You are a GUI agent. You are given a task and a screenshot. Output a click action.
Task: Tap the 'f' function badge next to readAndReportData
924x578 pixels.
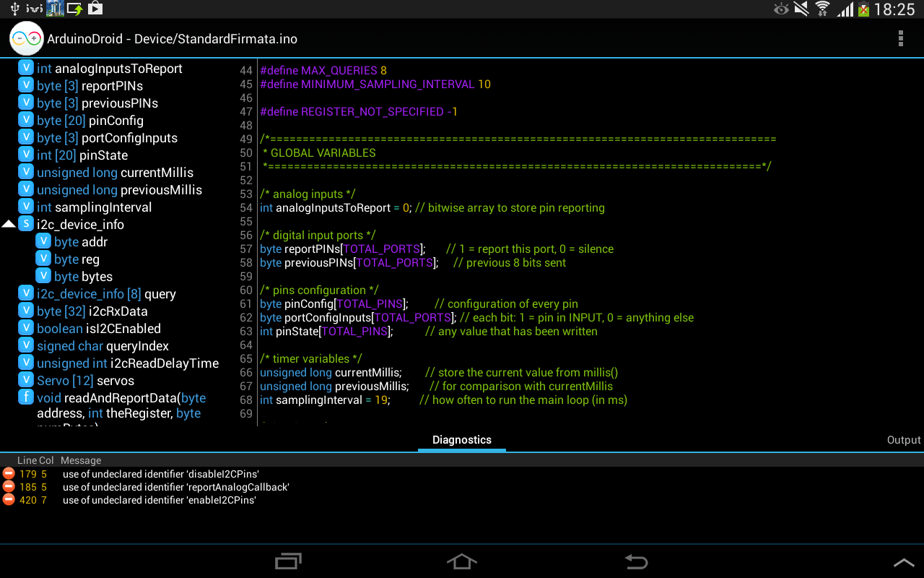tap(25, 397)
